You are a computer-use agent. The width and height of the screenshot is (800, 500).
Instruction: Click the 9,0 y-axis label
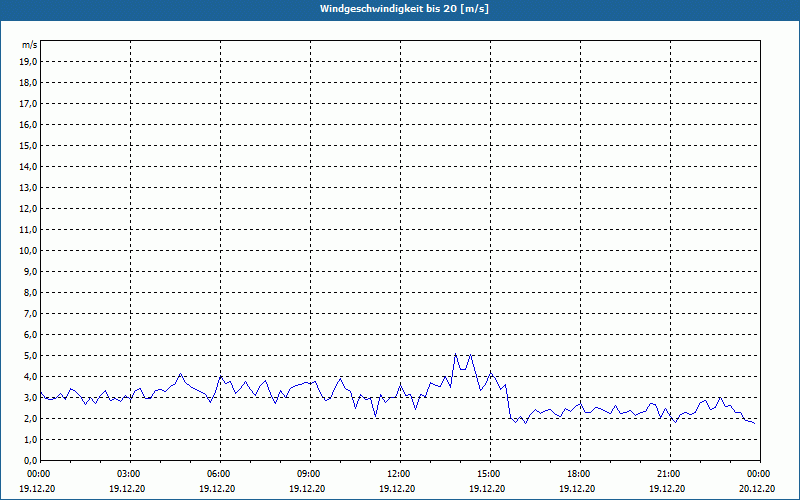coord(30,271)
